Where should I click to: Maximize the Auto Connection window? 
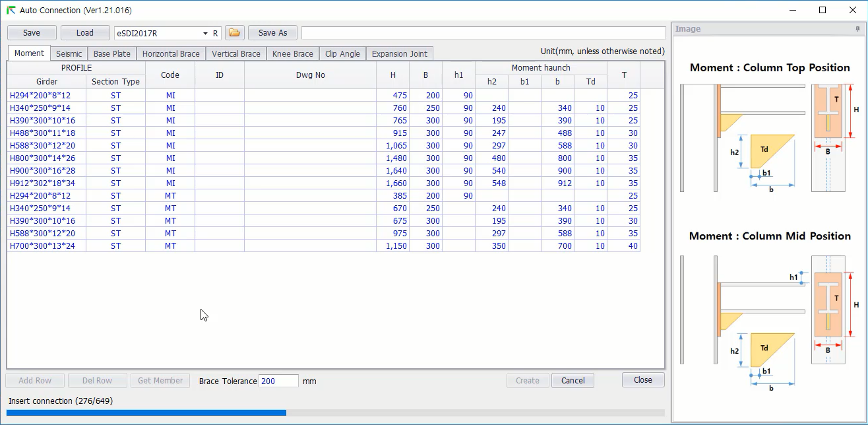click(x=822, y=10)
